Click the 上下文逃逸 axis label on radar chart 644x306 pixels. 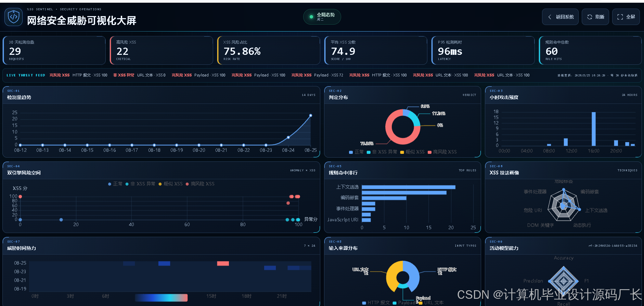click(596, 210)
